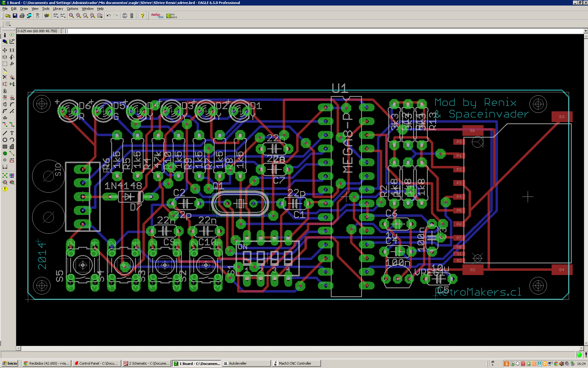Screen dimensions: 588x368
Task: Open the Open-file dropdown icon
Action: 8,16
